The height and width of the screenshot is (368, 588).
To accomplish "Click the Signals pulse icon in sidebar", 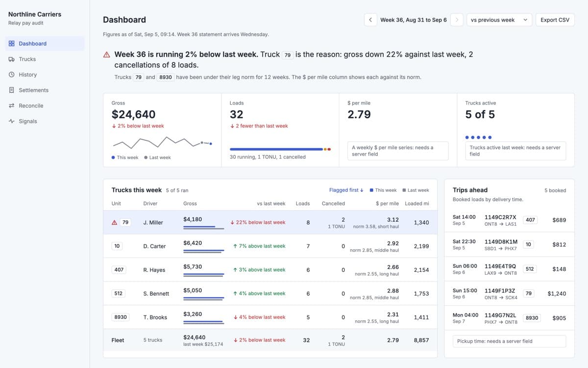I will pyautogui.click(x=12, y=121).
